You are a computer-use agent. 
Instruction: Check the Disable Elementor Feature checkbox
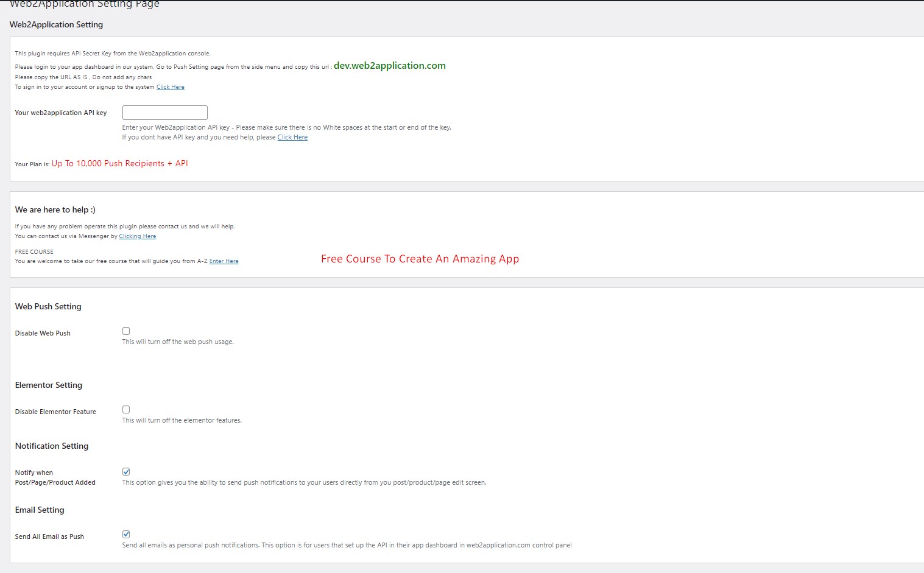[126, 410]
